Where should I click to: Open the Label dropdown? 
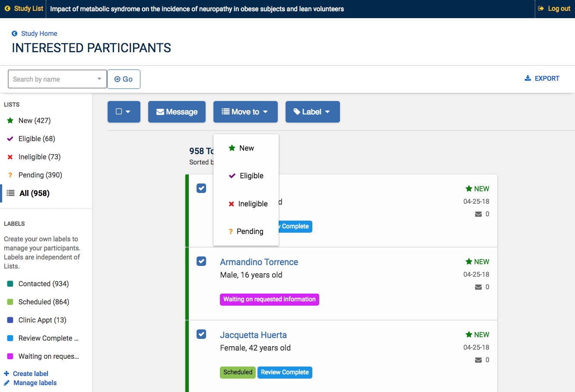pos(312,112)
